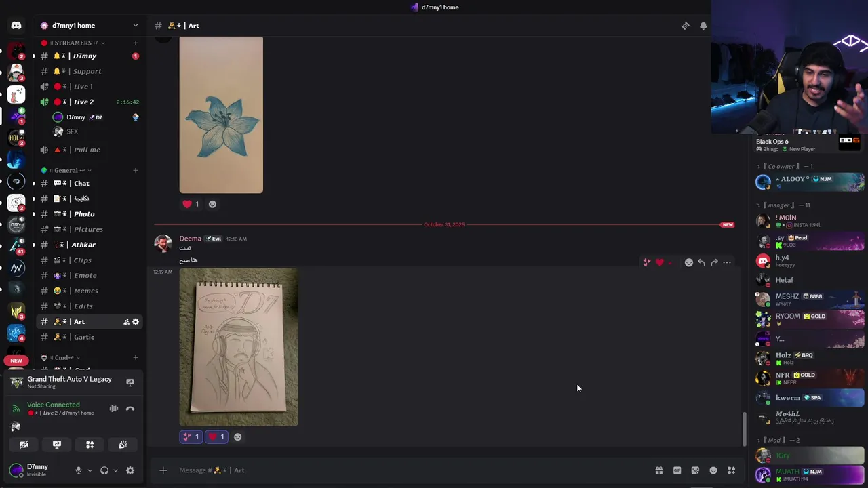Open the D7mny text channel

click(x=90, y=56)
